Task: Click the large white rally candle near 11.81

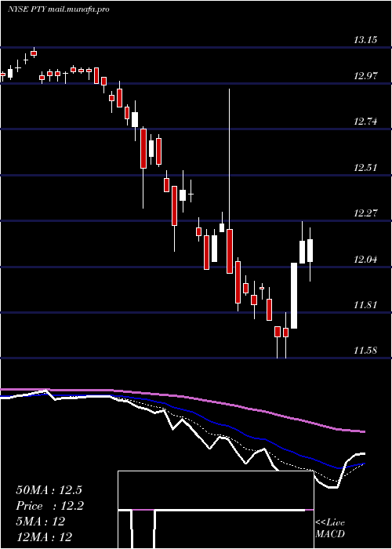Action: [294, 296]
